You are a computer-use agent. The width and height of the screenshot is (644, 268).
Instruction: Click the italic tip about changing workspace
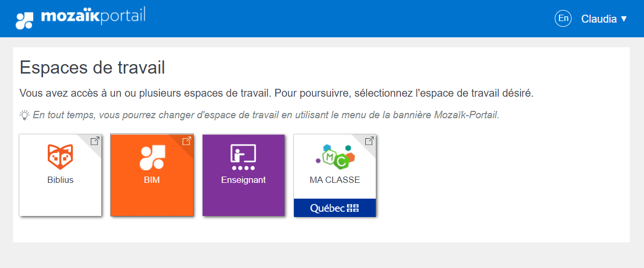tap(266, 115)
